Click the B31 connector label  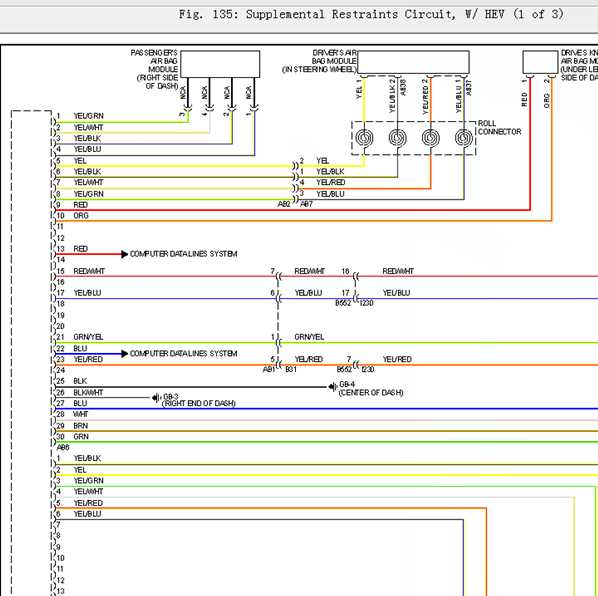pyautogui.click(x=291, y=369)
